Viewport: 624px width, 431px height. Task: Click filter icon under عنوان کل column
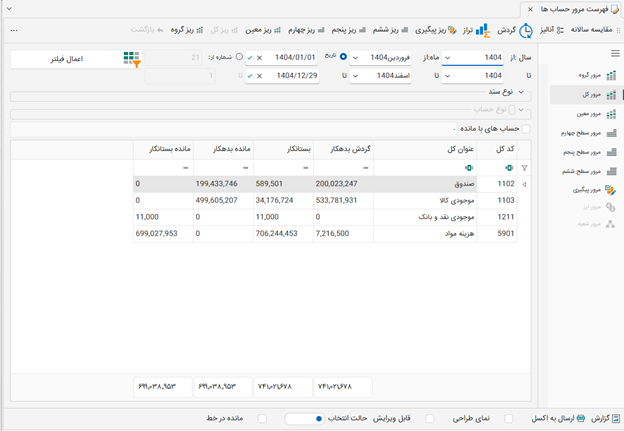469,168
